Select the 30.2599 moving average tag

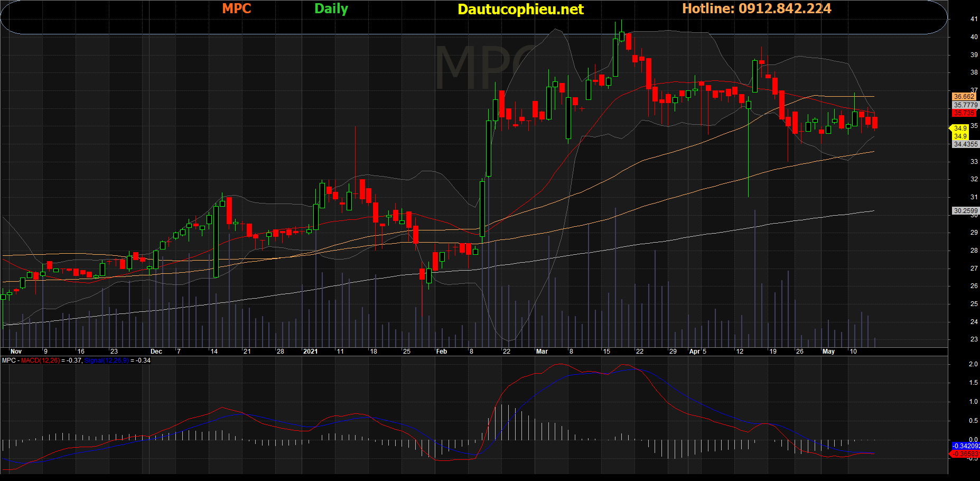[966, 210]
